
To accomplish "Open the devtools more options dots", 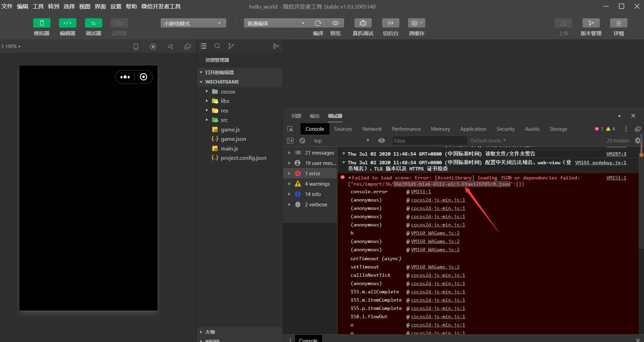I will pos(626,129).
